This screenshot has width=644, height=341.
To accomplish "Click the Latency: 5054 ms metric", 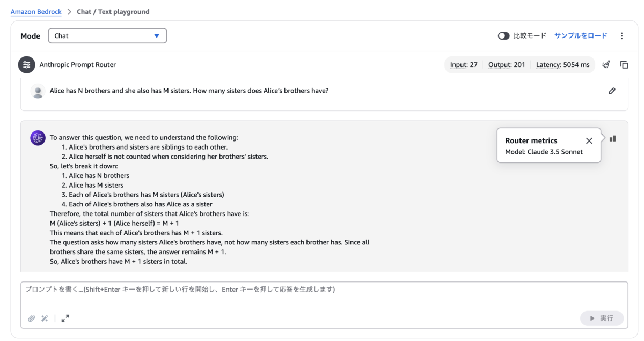I will (562, 65).
